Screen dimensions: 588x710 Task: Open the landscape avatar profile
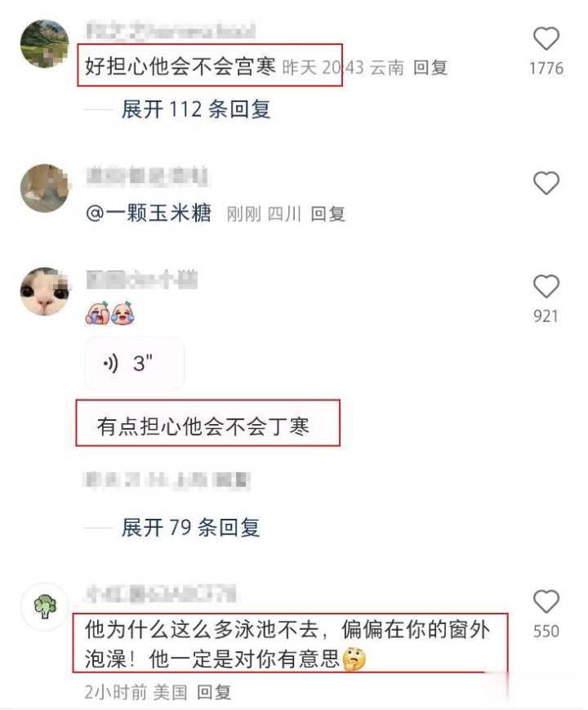click(x=45, y=43)
